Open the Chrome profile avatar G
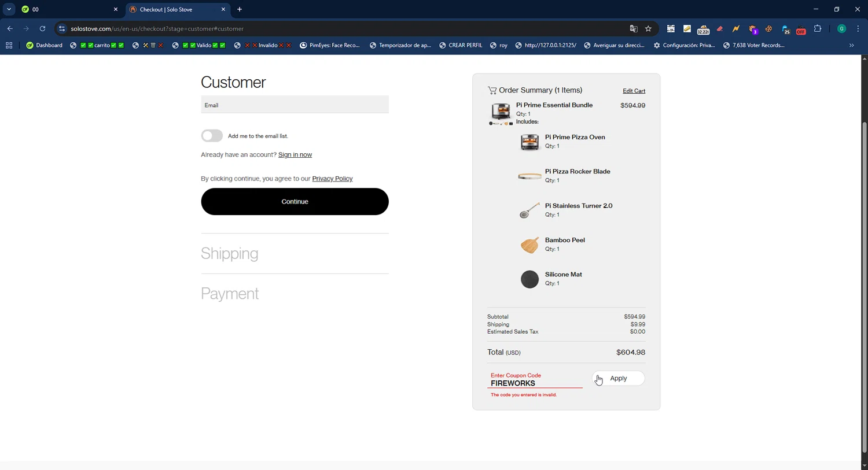The image size is (868, 470). coord(842,28)
